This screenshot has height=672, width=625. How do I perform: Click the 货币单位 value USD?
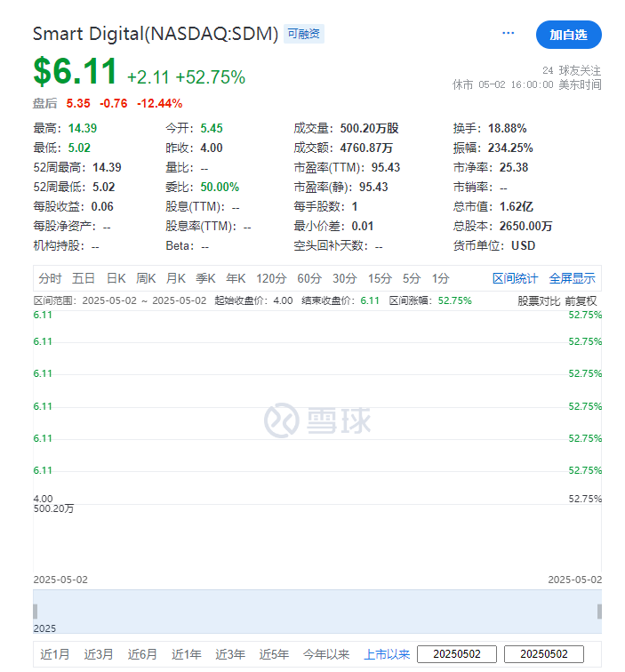tap(524, 245)
